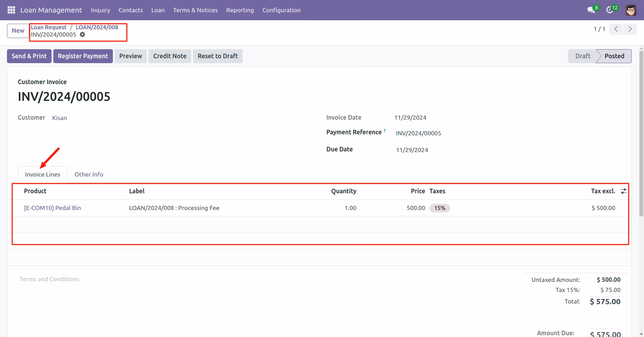The image size is (644, 337).
Task: Click the Terms and Conditions field
Action: pos(49,279)
